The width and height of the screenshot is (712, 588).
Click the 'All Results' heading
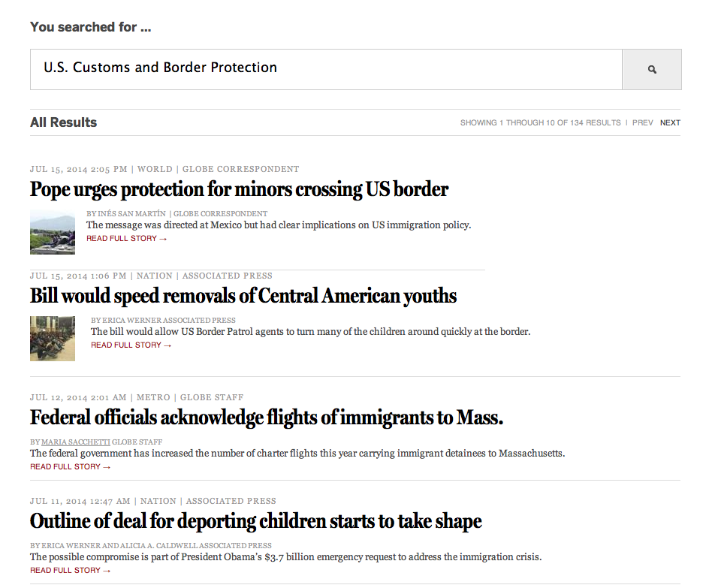[63, 122]
